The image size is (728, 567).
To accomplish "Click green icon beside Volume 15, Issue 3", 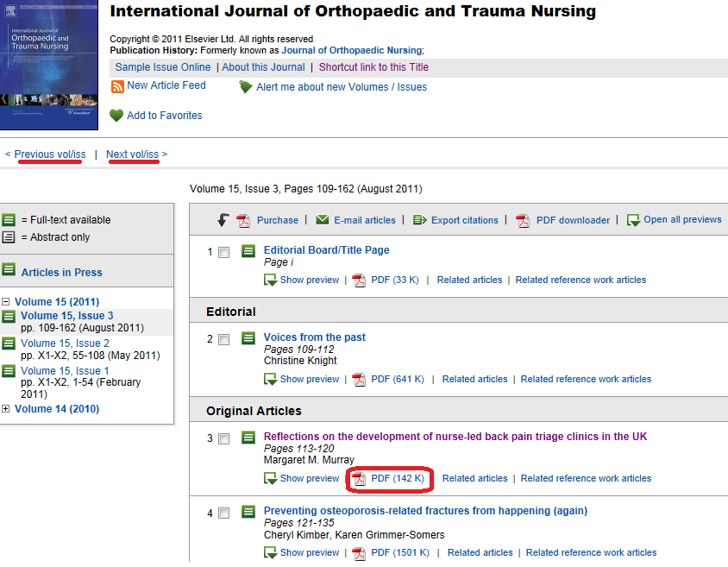I will click(9, 317).
